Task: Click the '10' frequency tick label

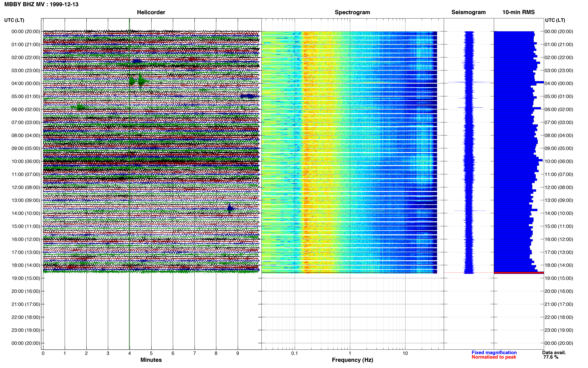Action: pyautogui.click(x=405, y=353)
